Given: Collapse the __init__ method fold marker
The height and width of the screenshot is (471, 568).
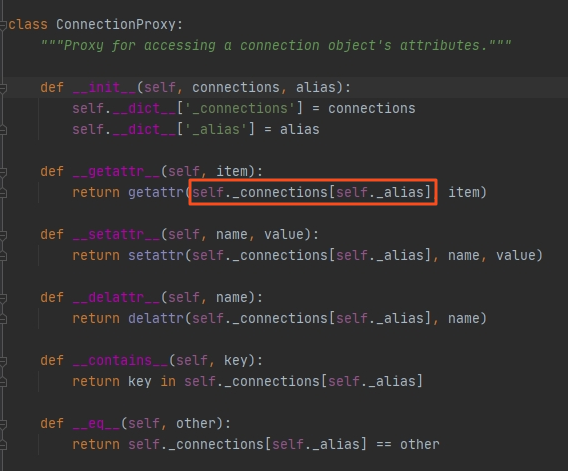Looking at the screenshot, I should click(3, 87).
